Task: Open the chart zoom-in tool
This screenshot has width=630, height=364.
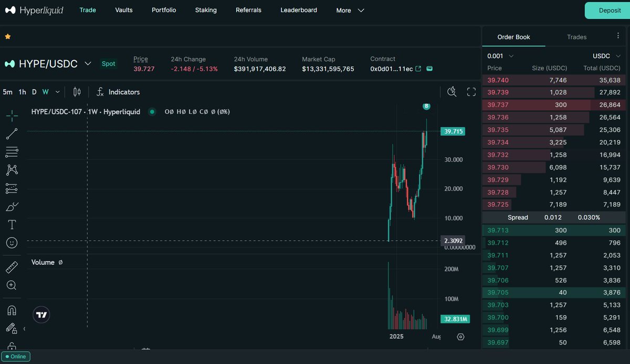Action: 11,285
